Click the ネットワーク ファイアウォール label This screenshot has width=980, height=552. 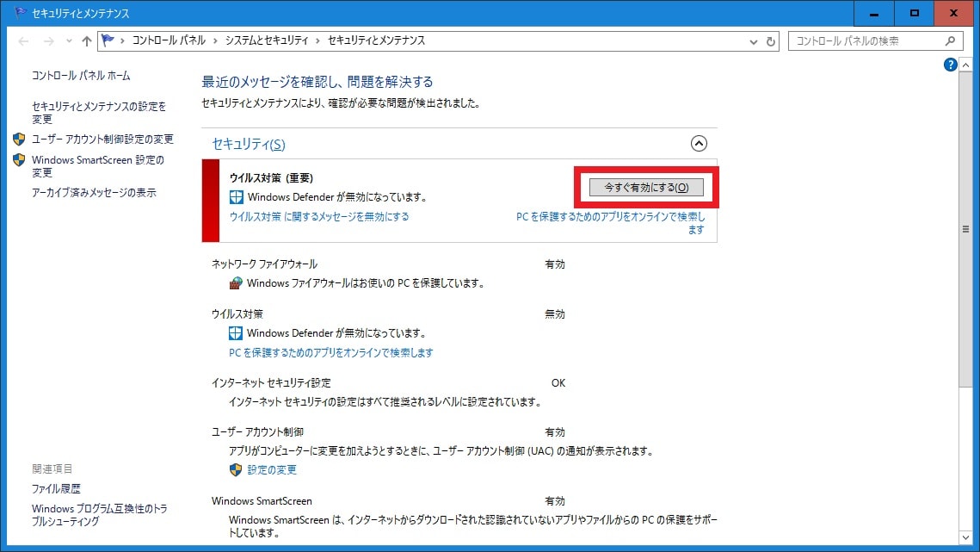(264, 264)
